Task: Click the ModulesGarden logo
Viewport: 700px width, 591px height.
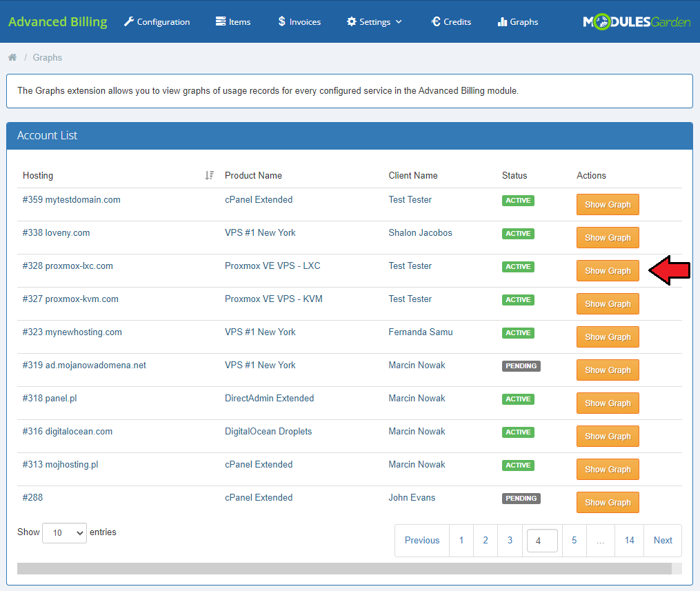Action: (x=637, y=21)
